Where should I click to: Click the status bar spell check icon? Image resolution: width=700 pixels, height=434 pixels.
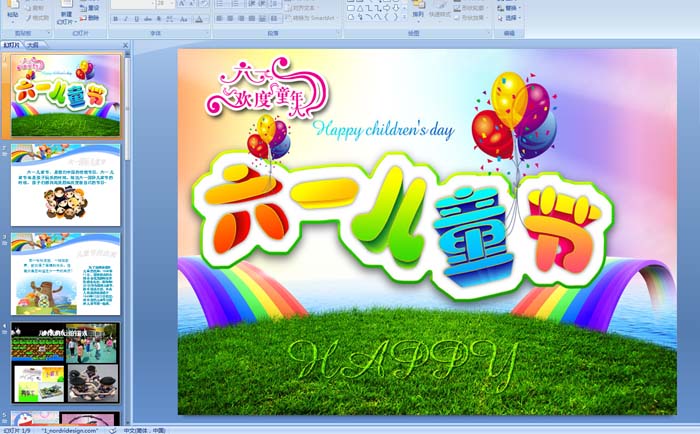113,430
